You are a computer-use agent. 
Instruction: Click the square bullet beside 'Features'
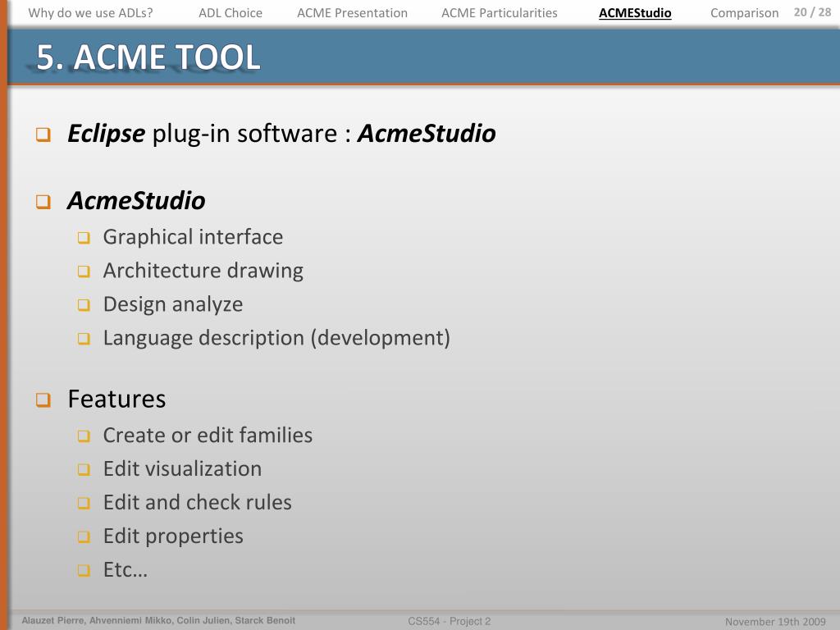(x=43, y=399)
